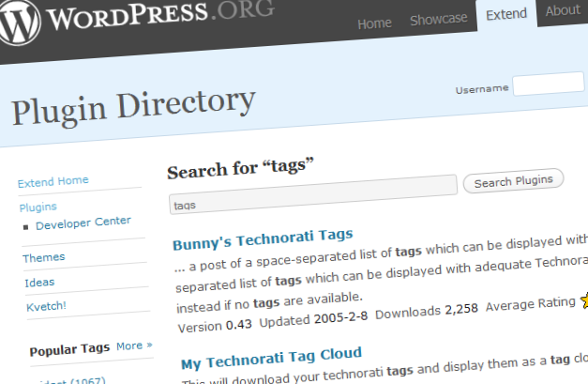Switch to the About tab
588x384 pixels.
(x=563, y=11)
